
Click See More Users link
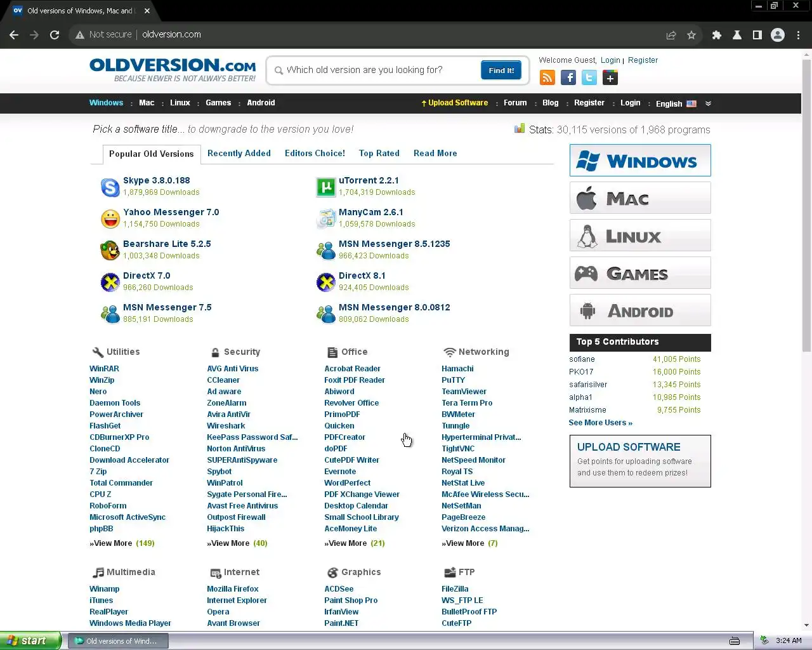click(600, 423)
